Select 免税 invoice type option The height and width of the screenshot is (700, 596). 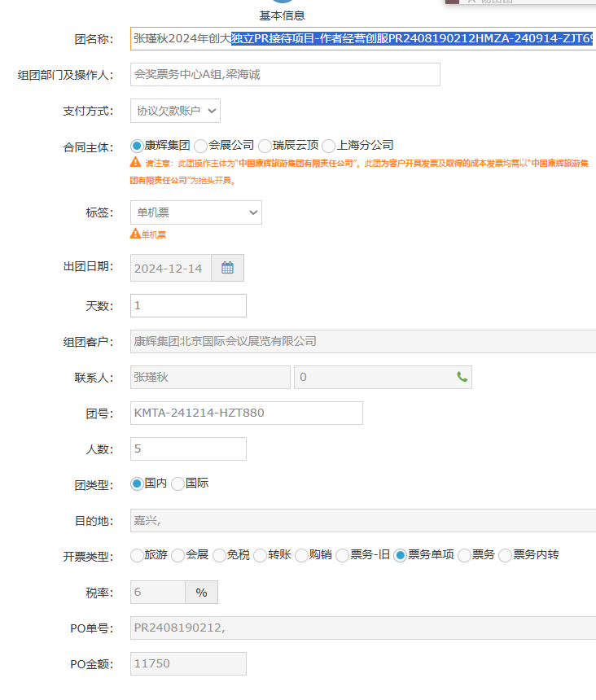[219, 556]
